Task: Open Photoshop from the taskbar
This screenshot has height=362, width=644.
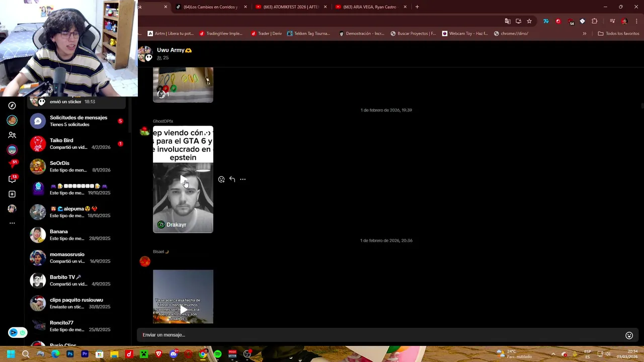Action: (x=70, y=354)
